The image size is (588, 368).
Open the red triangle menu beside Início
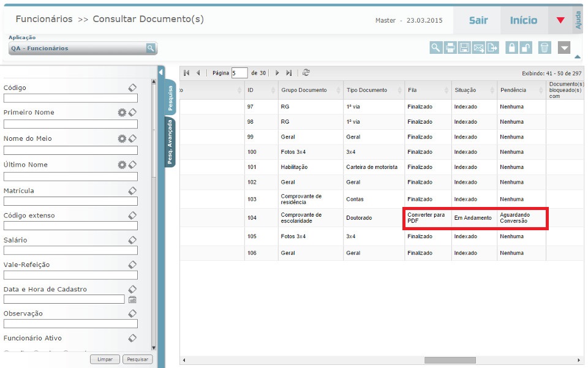[x=560, y=20]
